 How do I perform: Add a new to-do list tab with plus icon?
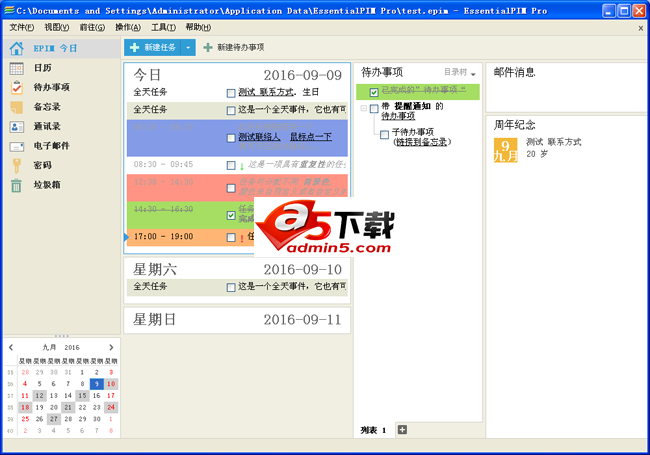(403, 430)
